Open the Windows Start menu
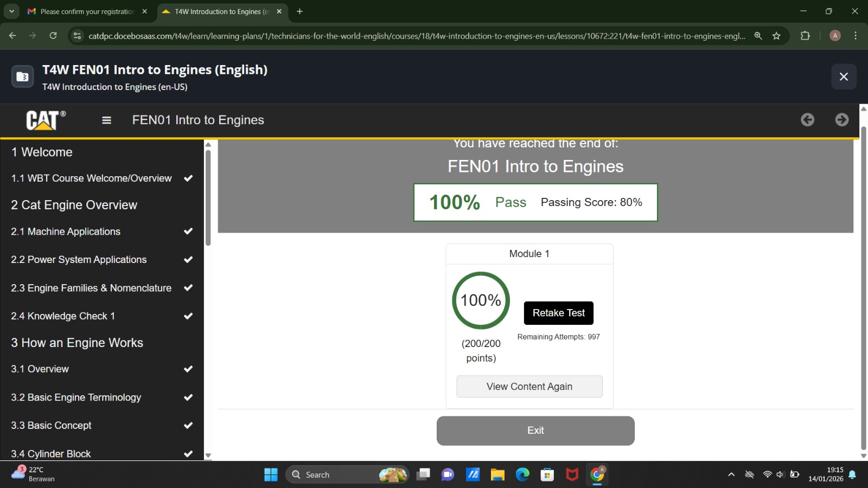 point(271,475)
